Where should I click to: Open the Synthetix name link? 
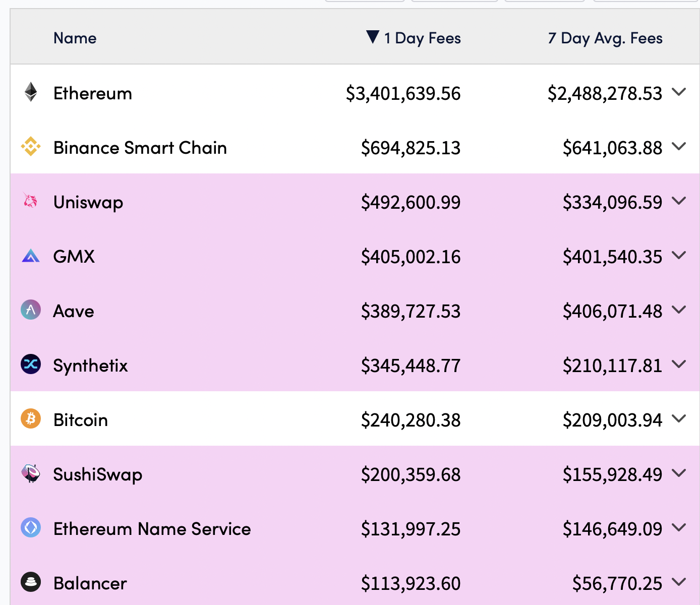click(x=91, y=366)
